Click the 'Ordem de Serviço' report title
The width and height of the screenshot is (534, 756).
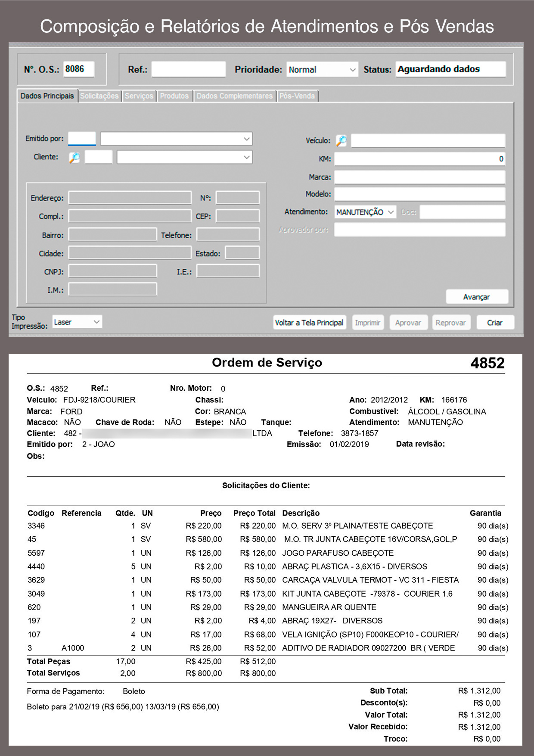[x=267, y=363]
